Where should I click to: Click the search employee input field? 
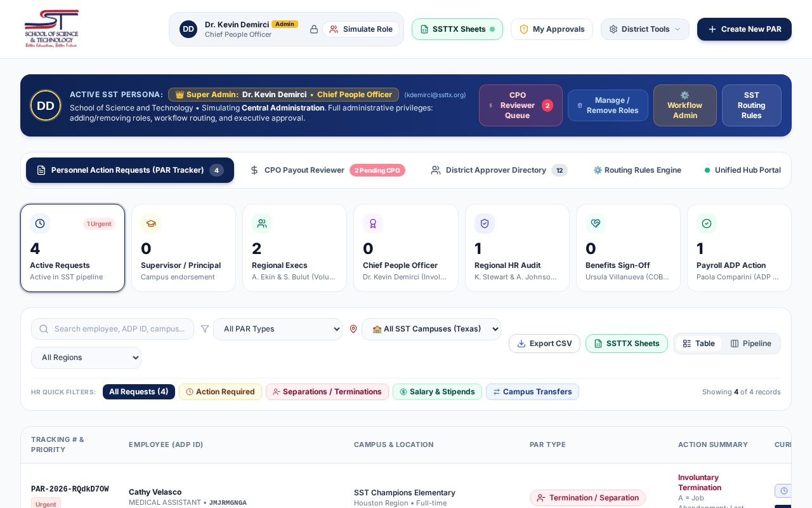pyautogui.click(x=112, y=329)
